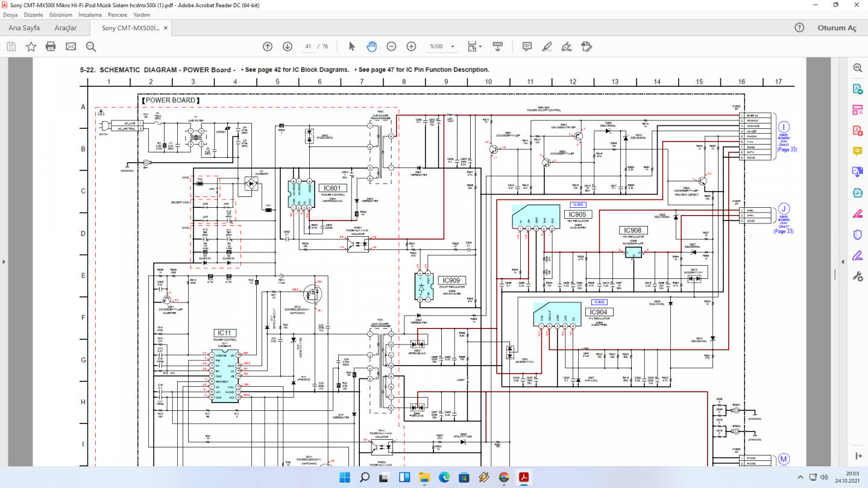The height and width of the screenshot is (488, 868).
Task: Open File Explorer from the taskbar
Action: 424,478
